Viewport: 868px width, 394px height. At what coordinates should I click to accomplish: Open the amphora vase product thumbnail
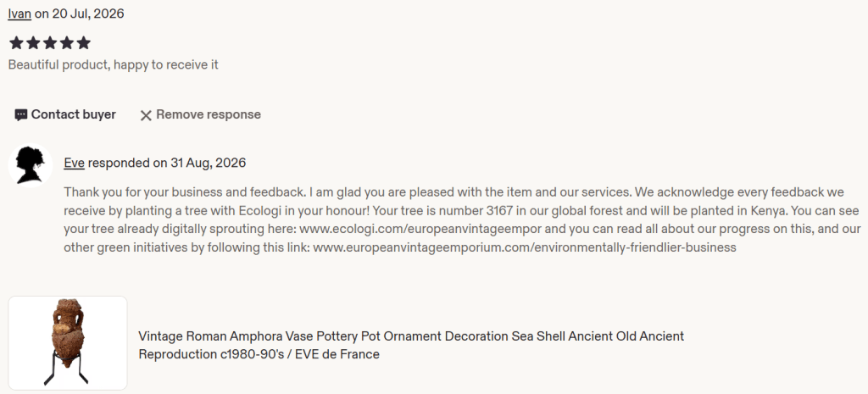click(x=68, y=343)
